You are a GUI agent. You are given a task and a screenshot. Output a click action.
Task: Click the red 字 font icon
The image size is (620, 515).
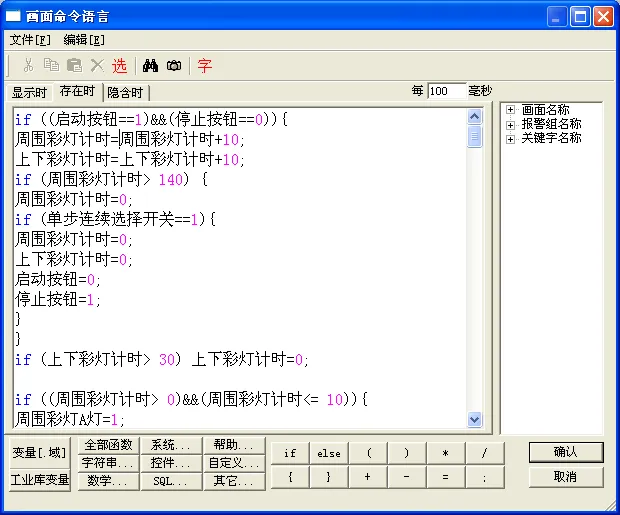click(205, 66)
